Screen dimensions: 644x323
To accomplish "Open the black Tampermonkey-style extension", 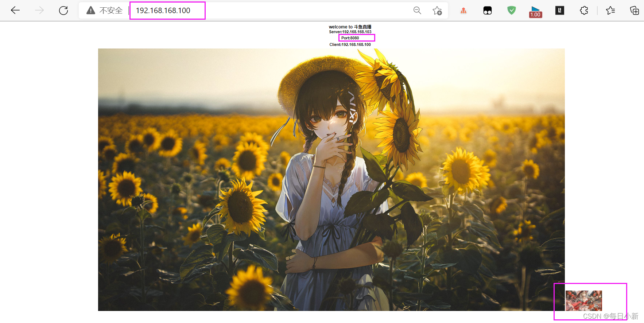I will (x=488, y=11).
